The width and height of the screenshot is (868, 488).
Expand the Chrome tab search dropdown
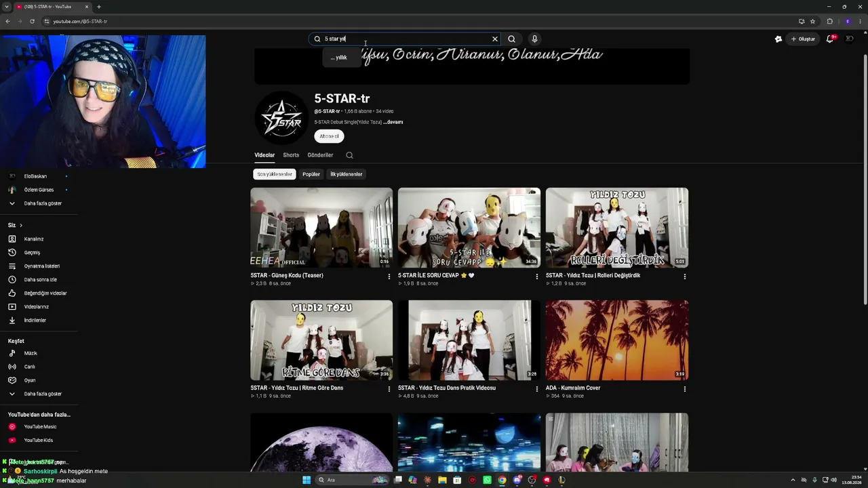point(6,7)
